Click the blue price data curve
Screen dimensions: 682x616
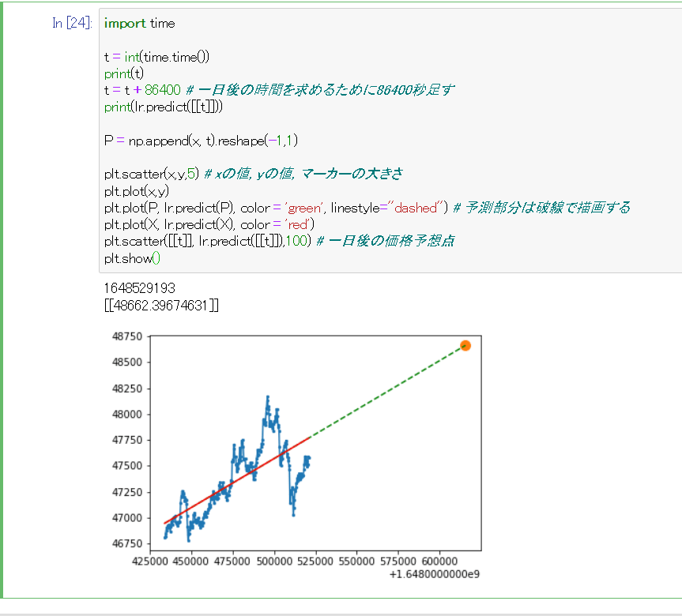coord(237,468)
